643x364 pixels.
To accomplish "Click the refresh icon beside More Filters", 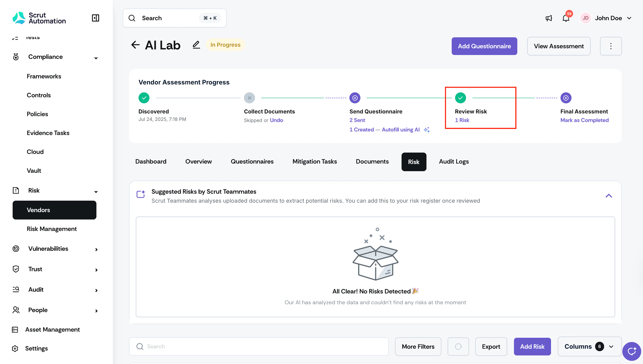I will click(458, 346).
